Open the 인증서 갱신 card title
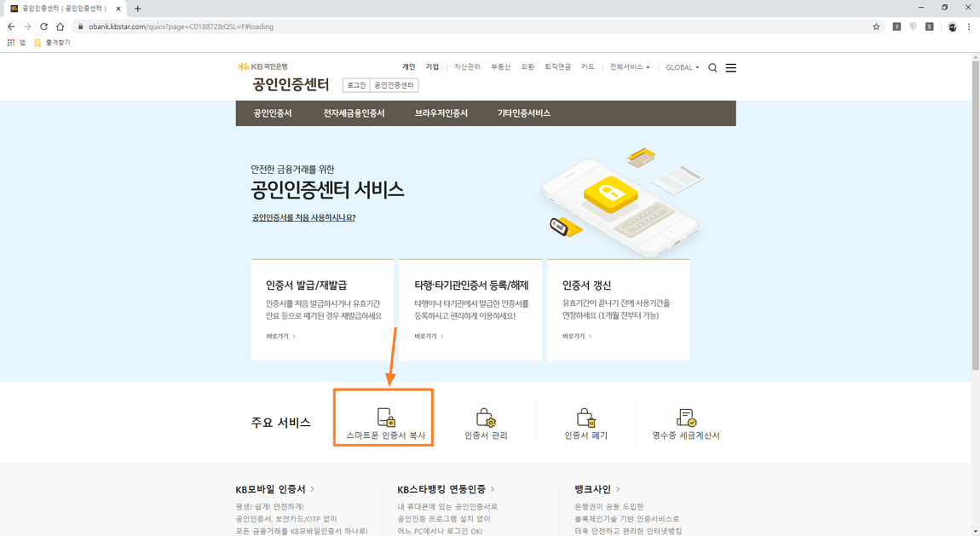The image size is (980, 536). [586, 285]
